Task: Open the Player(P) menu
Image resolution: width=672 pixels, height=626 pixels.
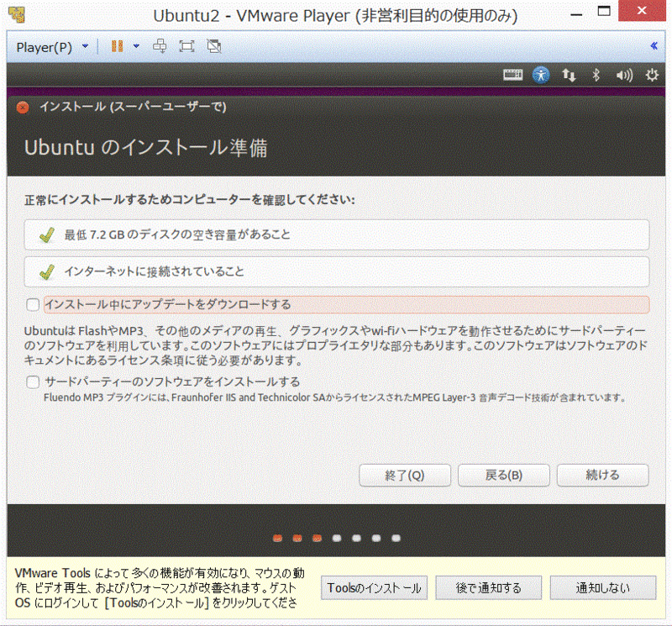Action: (x=46, y=46)
